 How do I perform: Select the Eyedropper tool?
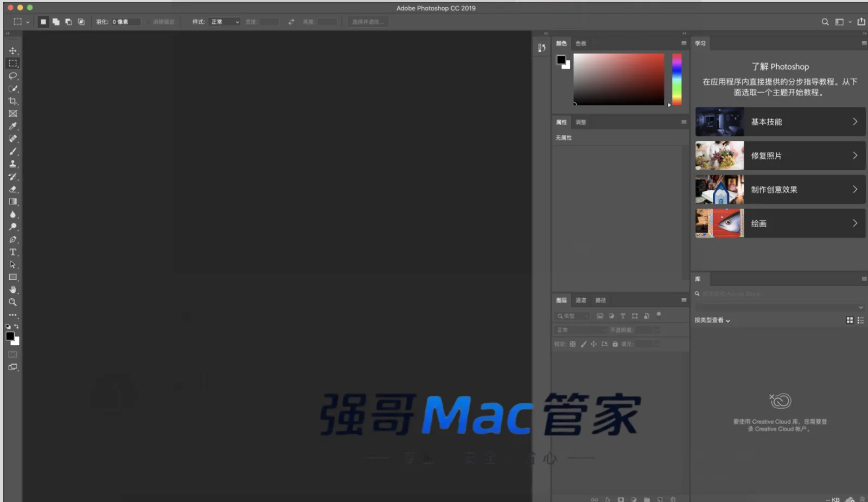pos(13,126)
